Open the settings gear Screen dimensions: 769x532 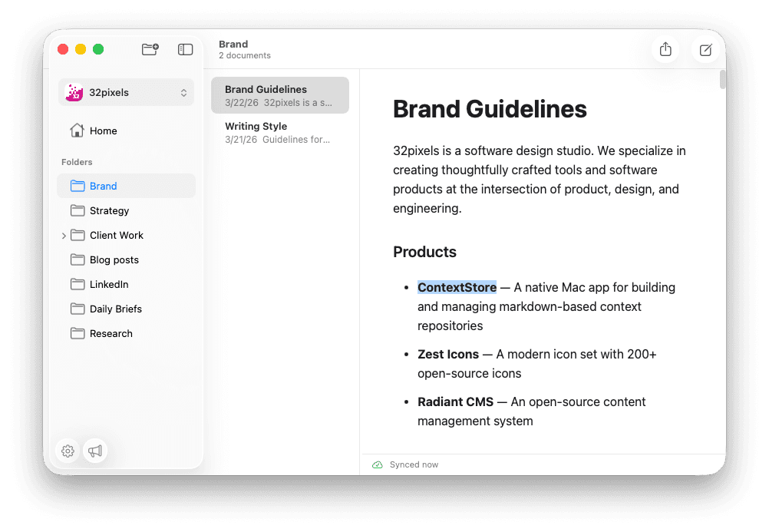68,451
